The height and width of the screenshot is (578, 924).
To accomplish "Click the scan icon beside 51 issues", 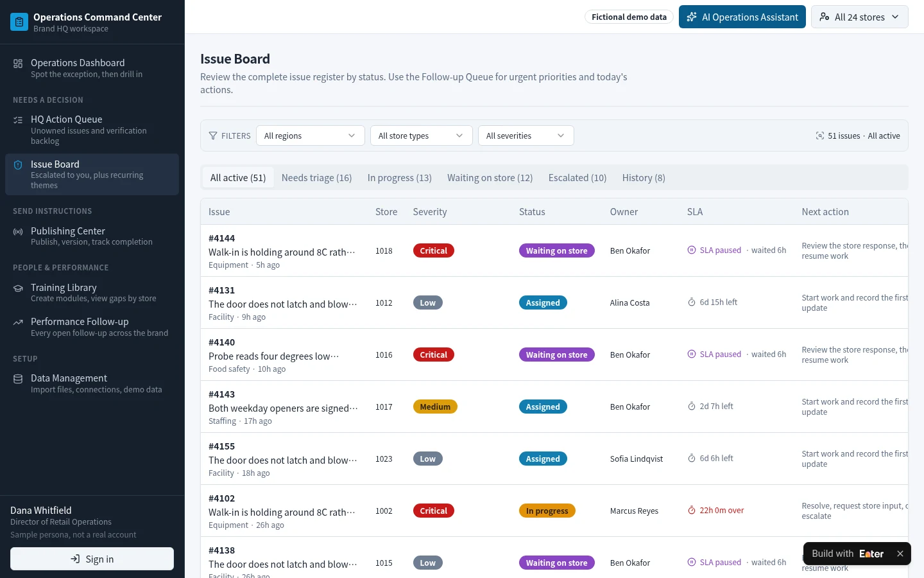I will 820,136.
